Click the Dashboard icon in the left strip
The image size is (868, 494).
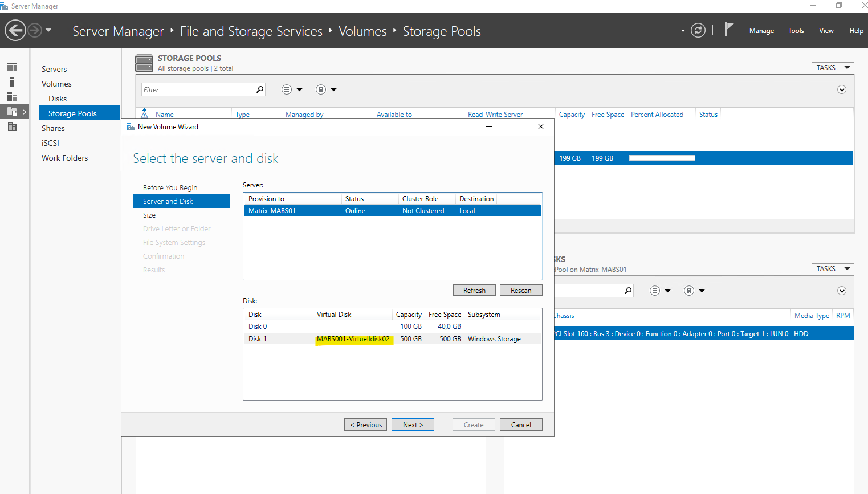pos(12,67)
